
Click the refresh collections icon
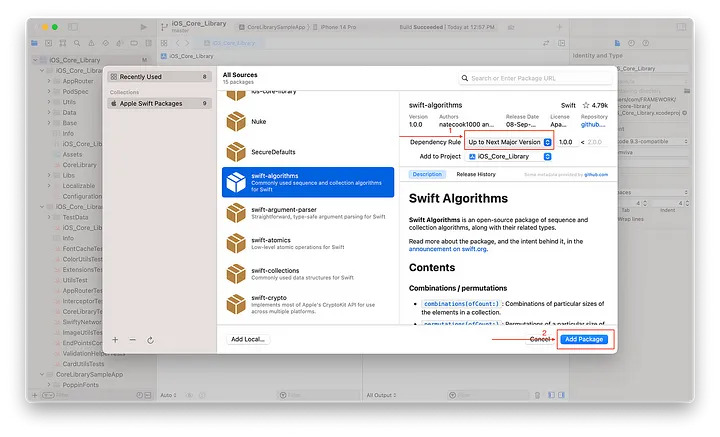(x=150, y=340)
